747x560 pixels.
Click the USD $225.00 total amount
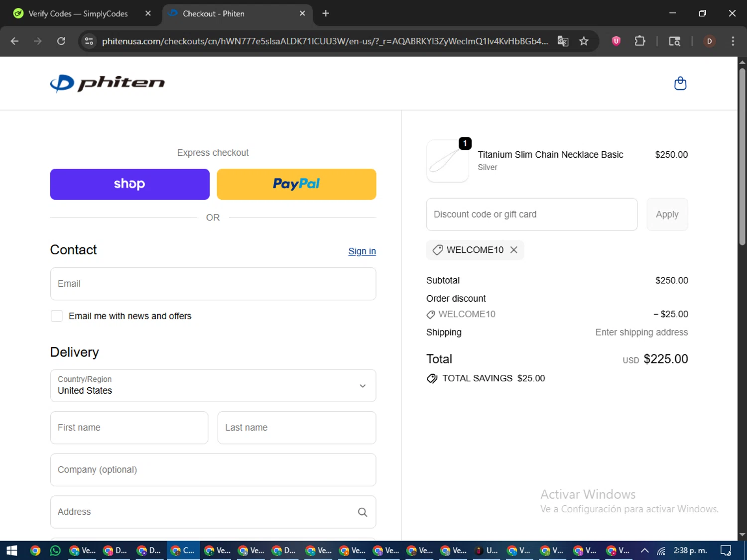pos(655,359)
